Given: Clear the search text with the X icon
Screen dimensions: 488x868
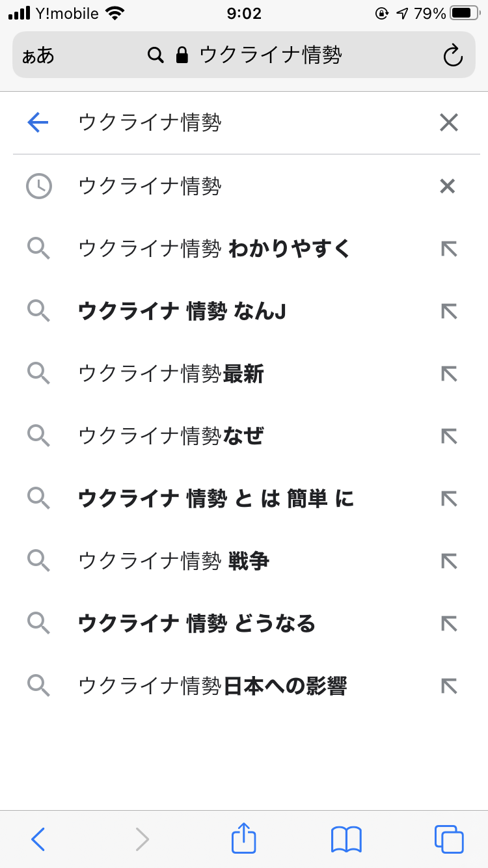Looking at the screenshot, I should (448, 122).
